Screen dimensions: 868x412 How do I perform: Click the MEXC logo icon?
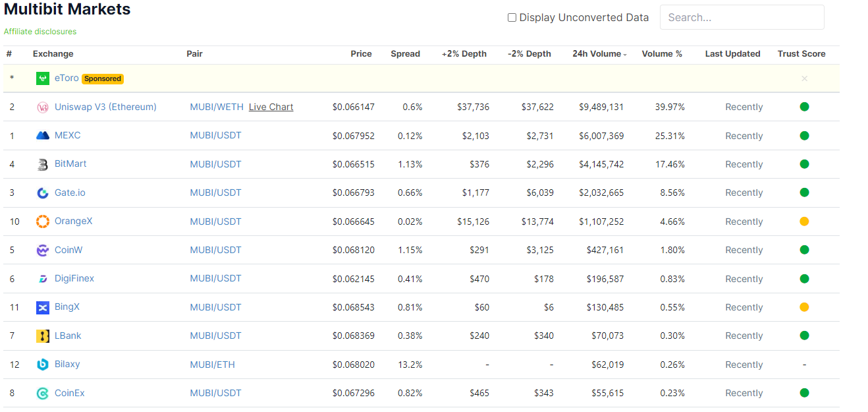(43, 136)
